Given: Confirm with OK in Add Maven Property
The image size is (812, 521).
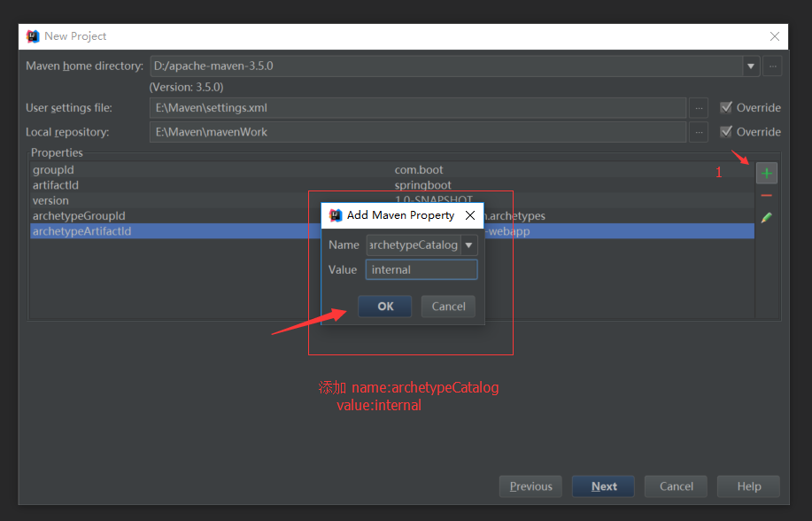Looking at the screenshot, I should pos(385,307).
